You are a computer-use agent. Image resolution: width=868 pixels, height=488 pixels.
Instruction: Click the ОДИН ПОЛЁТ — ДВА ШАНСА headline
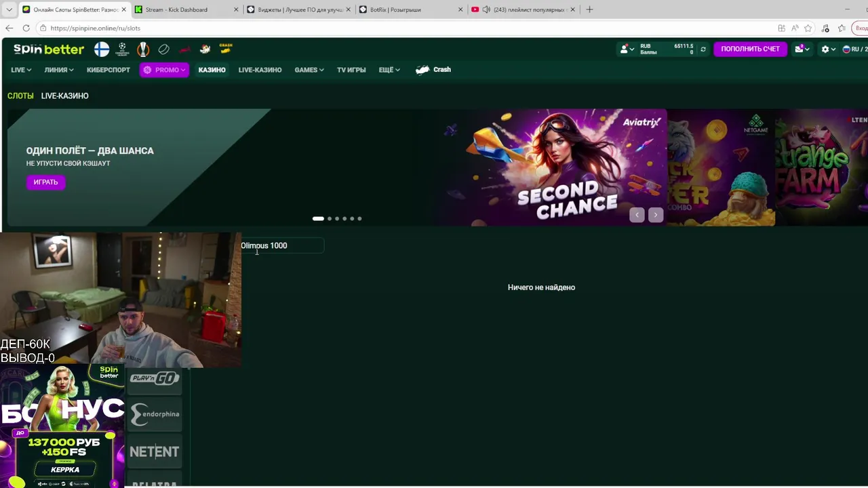coord(90,150)
